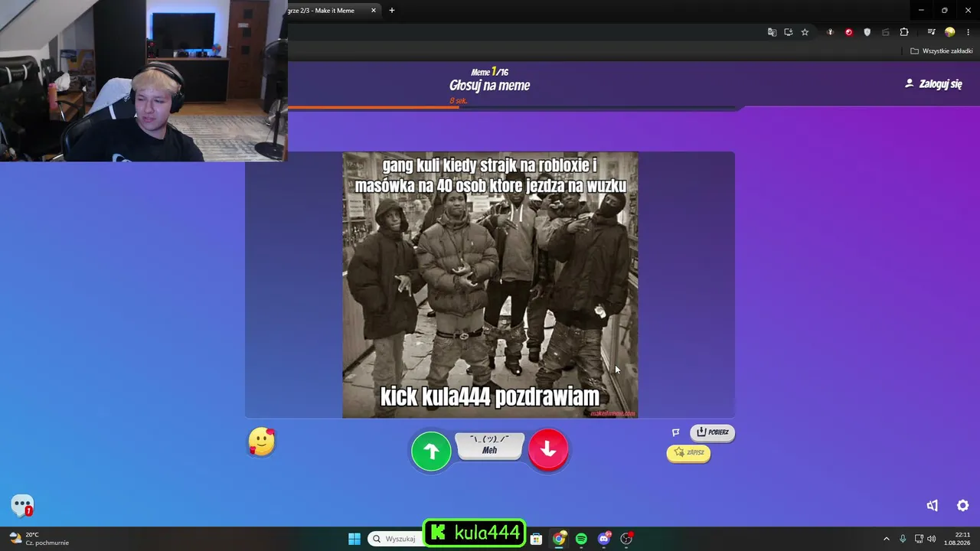Open the display settings icon in the tray
Viewport: 980px width, 551px height.
click(x=919, y=539)
